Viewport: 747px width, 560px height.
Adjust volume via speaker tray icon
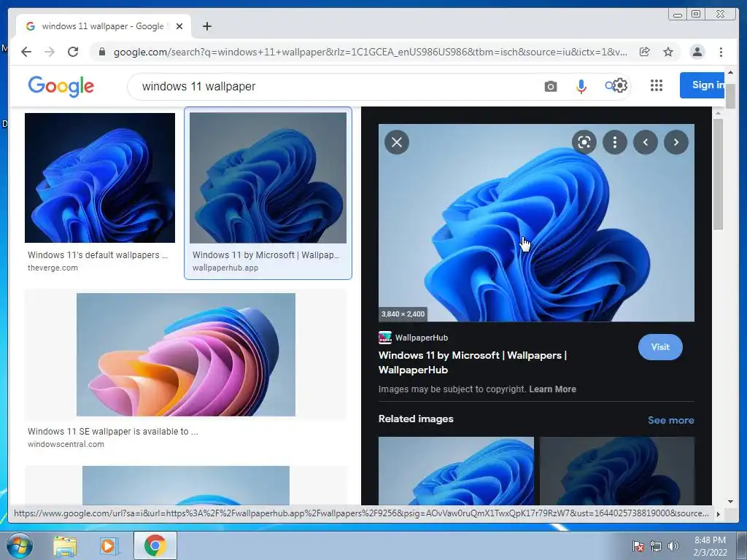coord(673,546)
